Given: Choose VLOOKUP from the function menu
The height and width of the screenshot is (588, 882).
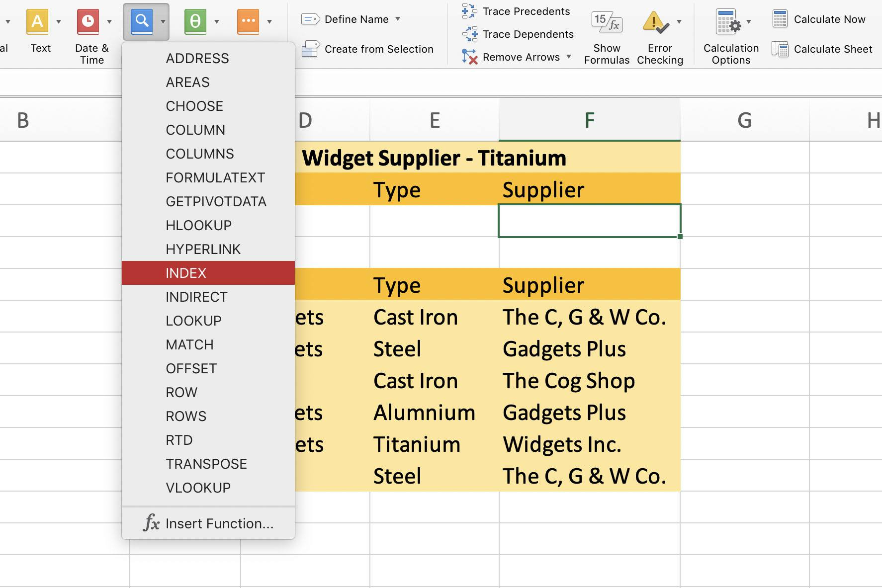Looking at the screenshot, I should point(198,487).
